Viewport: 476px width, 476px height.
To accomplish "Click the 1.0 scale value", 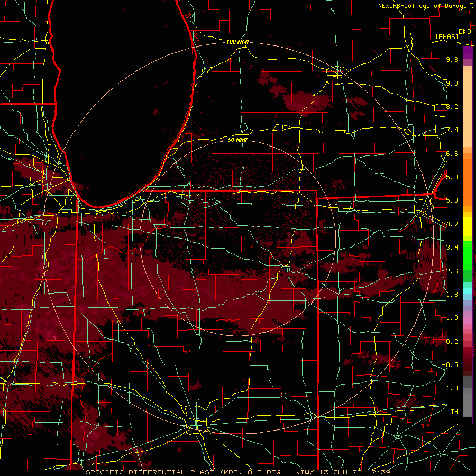I will tap(452, 317).
